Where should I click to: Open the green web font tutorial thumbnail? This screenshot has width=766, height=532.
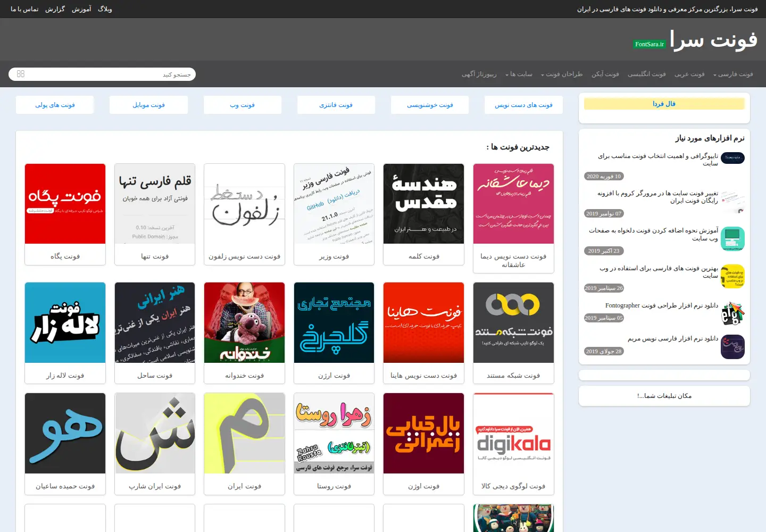[732, 239]
